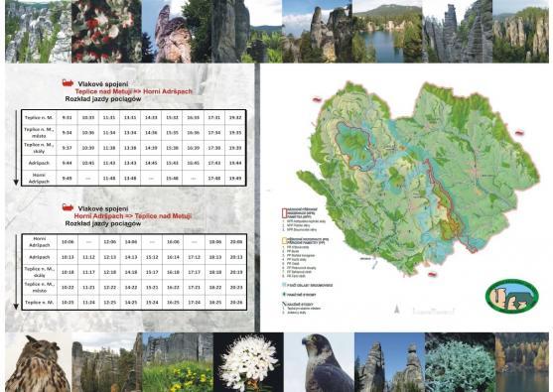This screenshot has width=553, height=392.
Task: Open the white flower photo on black background
Action: click(x=248, y=362)
